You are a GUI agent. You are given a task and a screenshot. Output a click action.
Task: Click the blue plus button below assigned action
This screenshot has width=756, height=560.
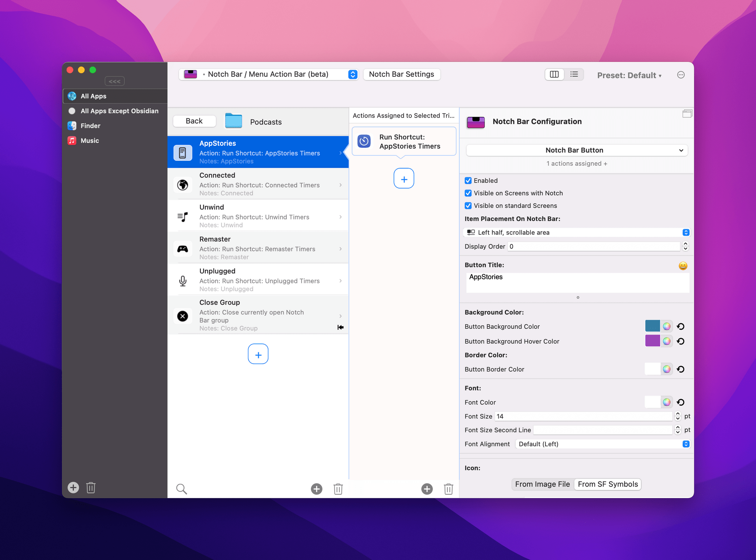click(404, 179)
